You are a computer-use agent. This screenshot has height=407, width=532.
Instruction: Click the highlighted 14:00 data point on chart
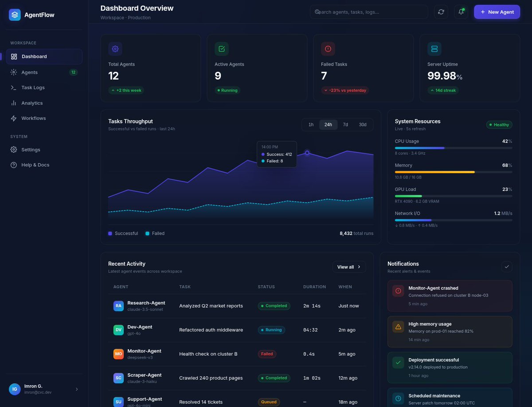[x=307, y=153]
